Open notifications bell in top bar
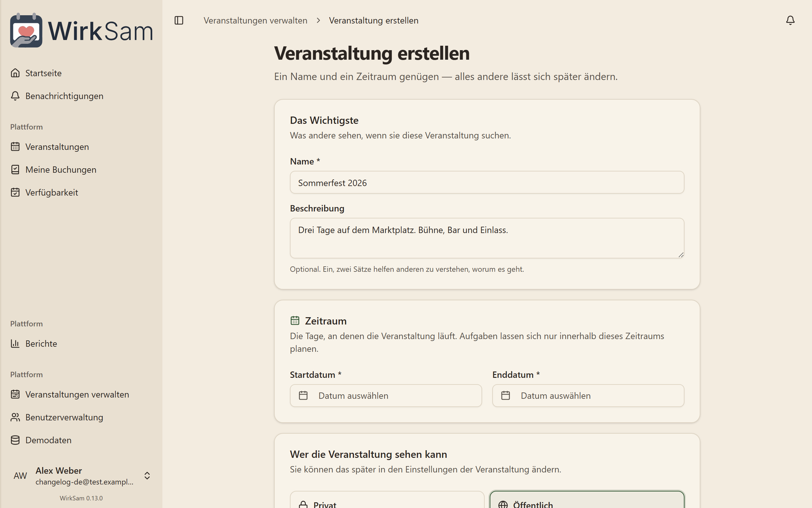This screenshot has height=508, width=812. [790, 21]
